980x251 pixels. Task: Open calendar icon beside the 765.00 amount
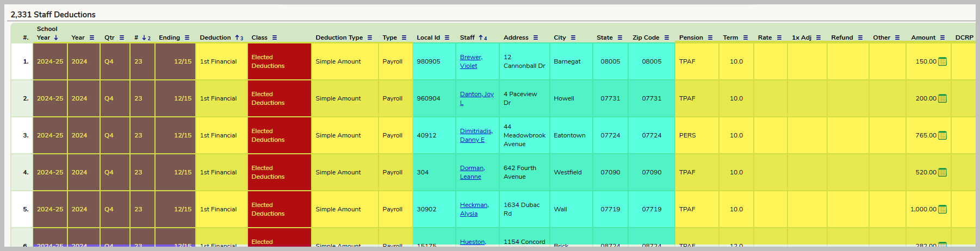pyautogui.click(x=942, y=135)
